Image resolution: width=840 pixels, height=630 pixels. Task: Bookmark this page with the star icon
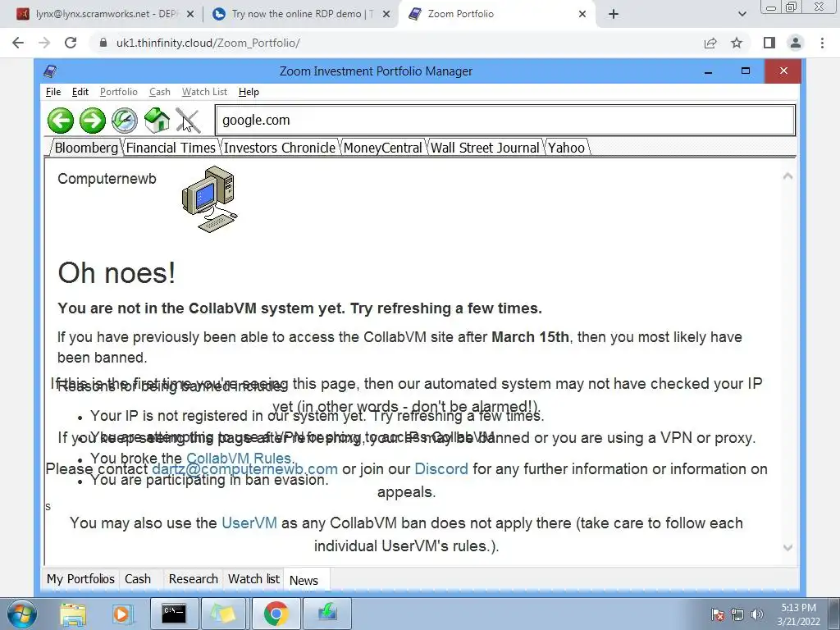click(737, 43)
